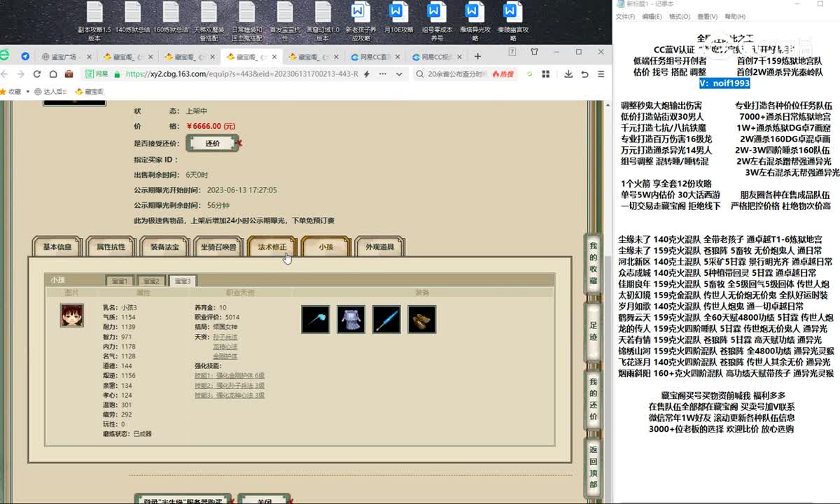Click the blue sword equipment slot icon
The width and height of the screenshot is (840, 504).
[386, 319]
